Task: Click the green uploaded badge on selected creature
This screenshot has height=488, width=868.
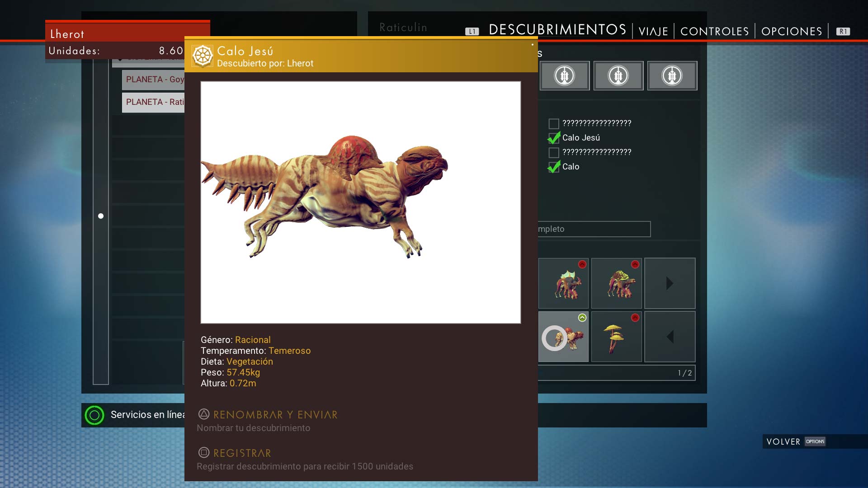Action: coord(582,318)
